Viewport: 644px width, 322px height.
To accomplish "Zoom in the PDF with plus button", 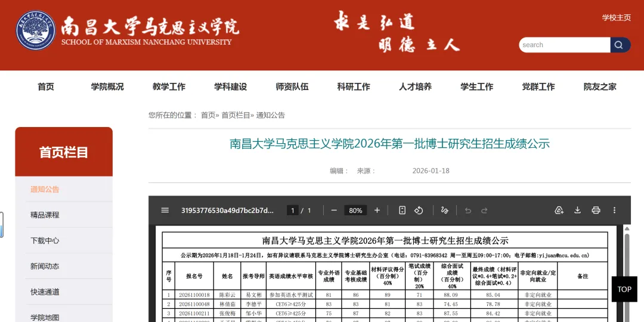I will tap(377, 210).
